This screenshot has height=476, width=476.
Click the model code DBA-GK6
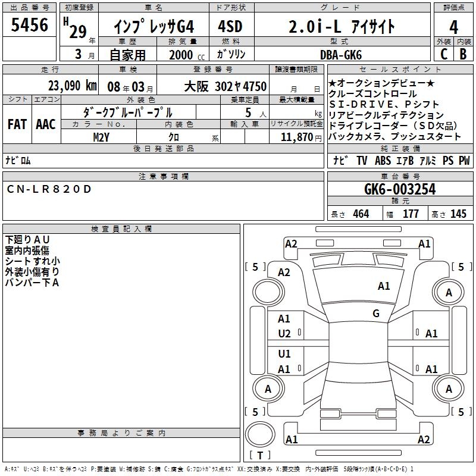(x=341, y=55)
